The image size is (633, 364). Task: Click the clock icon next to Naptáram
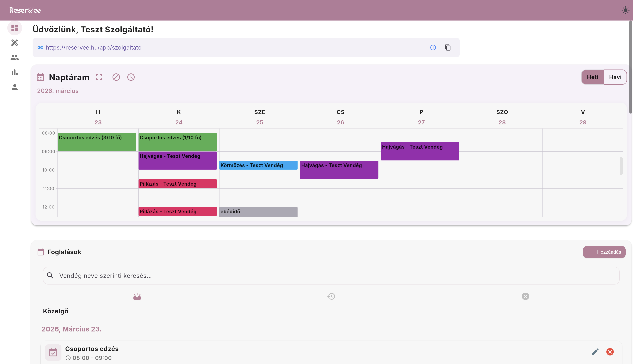[131, 77]
